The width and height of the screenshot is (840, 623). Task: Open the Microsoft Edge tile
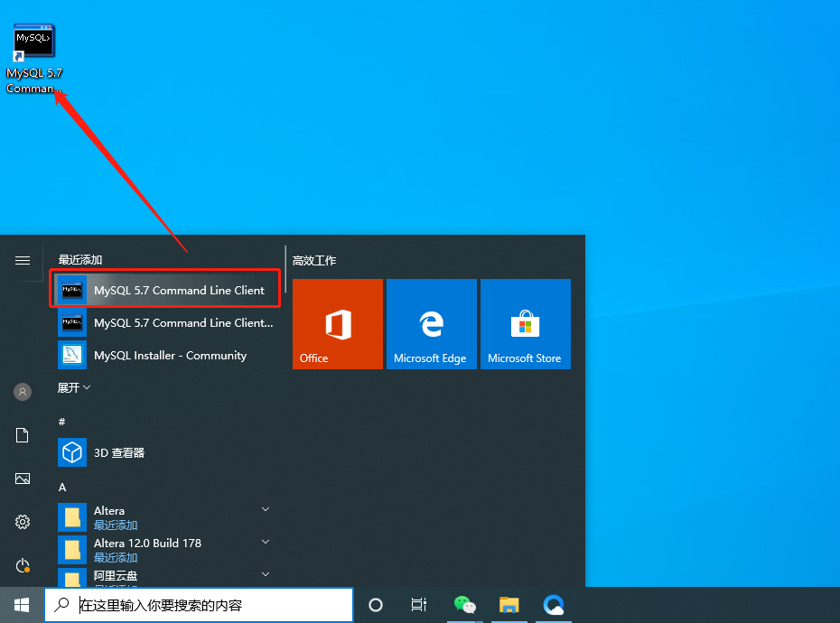(x=431, y=323)
